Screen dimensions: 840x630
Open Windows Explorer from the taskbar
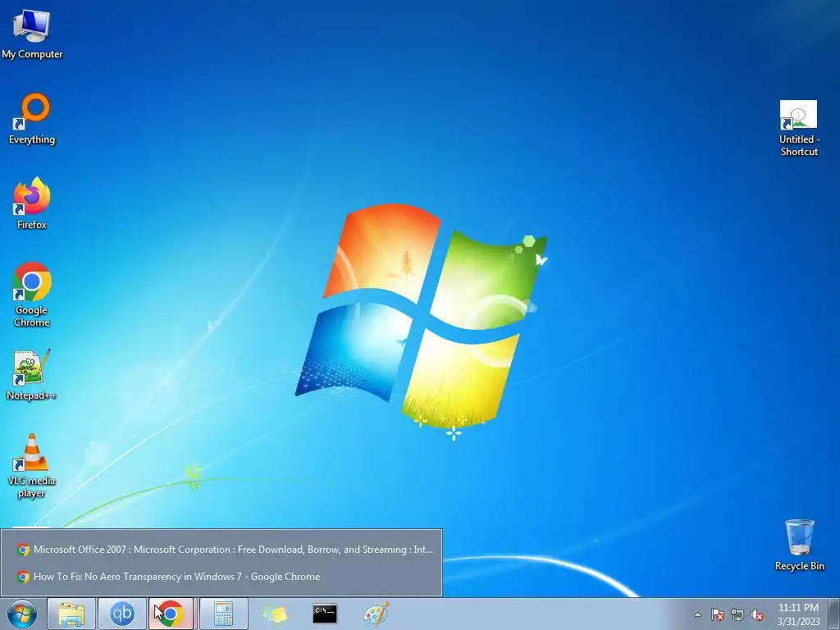pyautogui.click(x=71, y=614)
